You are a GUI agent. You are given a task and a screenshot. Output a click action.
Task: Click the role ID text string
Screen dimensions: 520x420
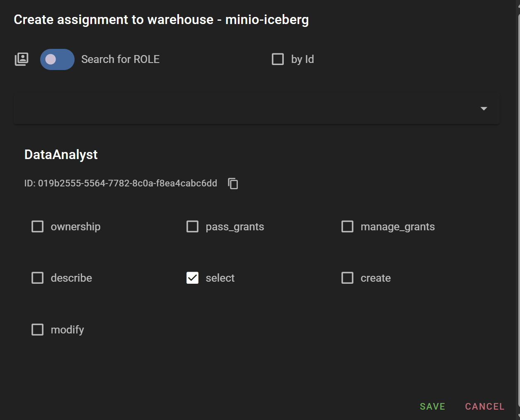[x=121, y=183]
